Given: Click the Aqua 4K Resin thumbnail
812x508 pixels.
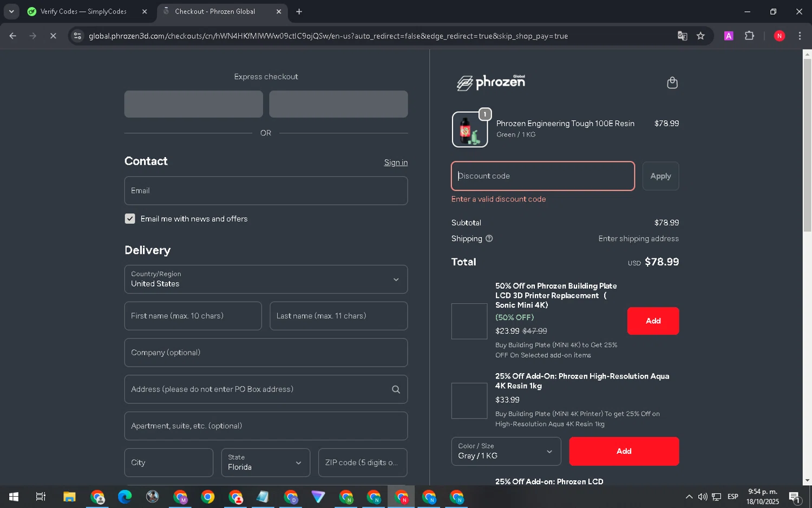Looking at the screenshot, I should point(469,401).
